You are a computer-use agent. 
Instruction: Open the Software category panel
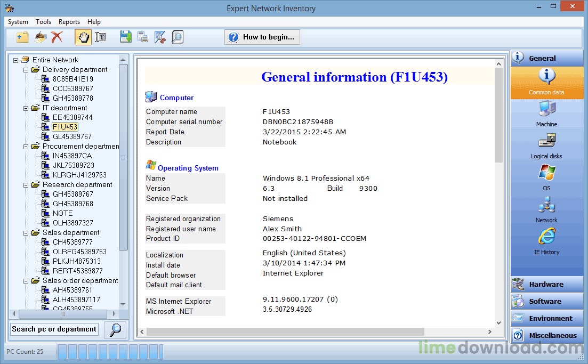click(546, 301)
